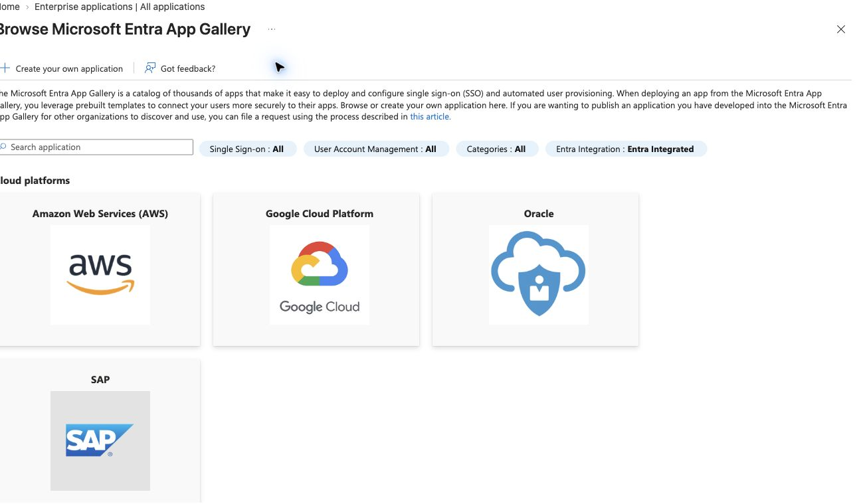Click the Oracle card title
Image resolution: width=865 pixels, height=504 pixels.
point(539,214)
